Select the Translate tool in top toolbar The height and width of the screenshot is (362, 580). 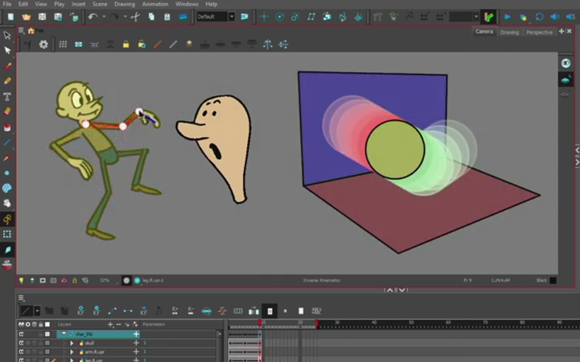click(264, 17)
